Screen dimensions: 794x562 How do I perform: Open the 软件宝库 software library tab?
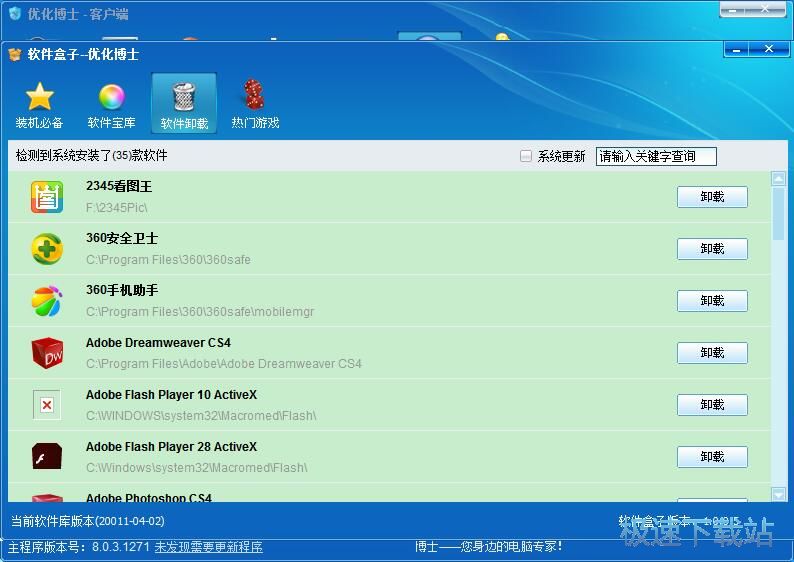(111, 104)
